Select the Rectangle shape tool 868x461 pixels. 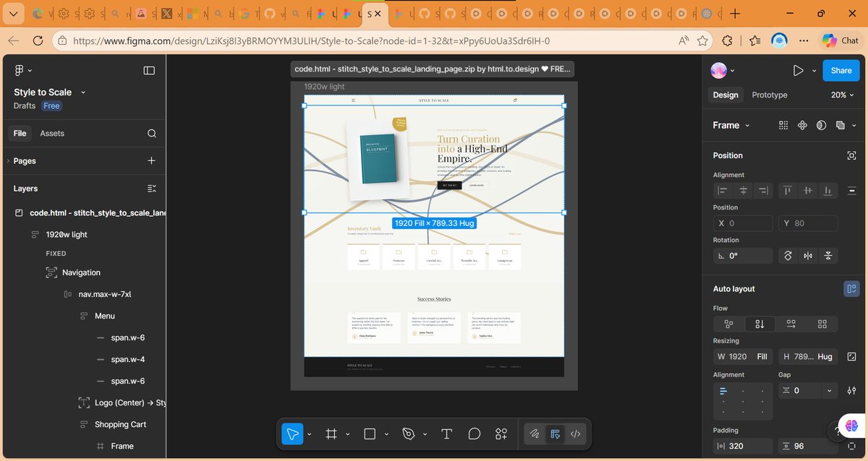tap(370, 434)
